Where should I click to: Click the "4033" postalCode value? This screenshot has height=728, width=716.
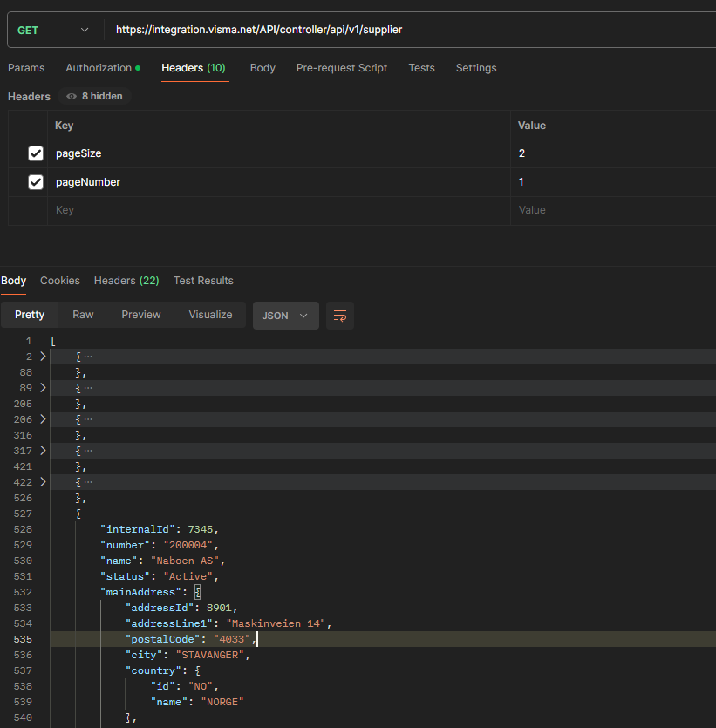[232, 639]
